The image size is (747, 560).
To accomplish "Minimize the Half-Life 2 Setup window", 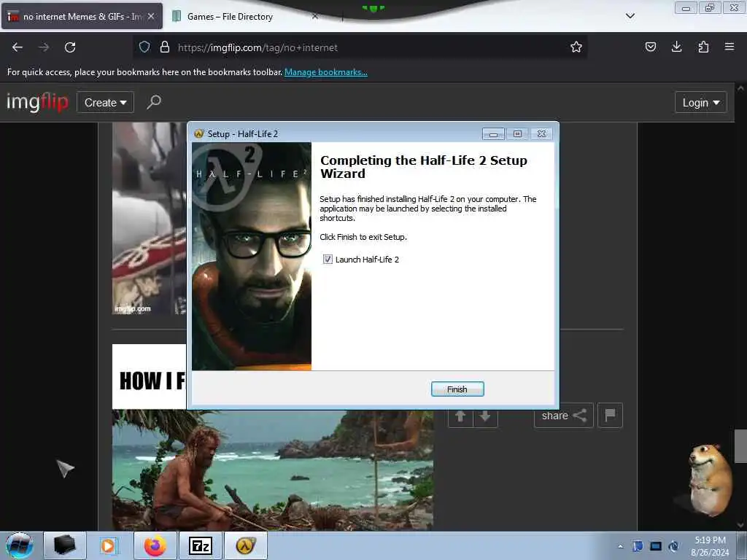I will point(493,134).
